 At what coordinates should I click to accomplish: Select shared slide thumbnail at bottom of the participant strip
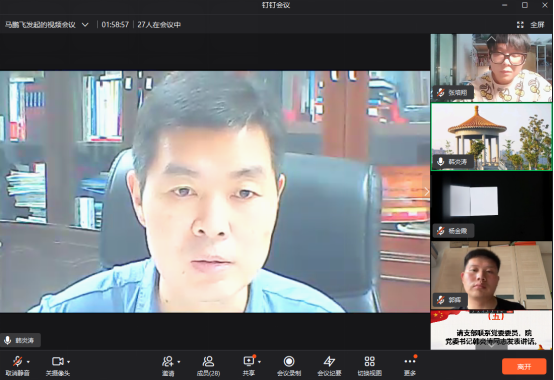[x=491, y=330]
